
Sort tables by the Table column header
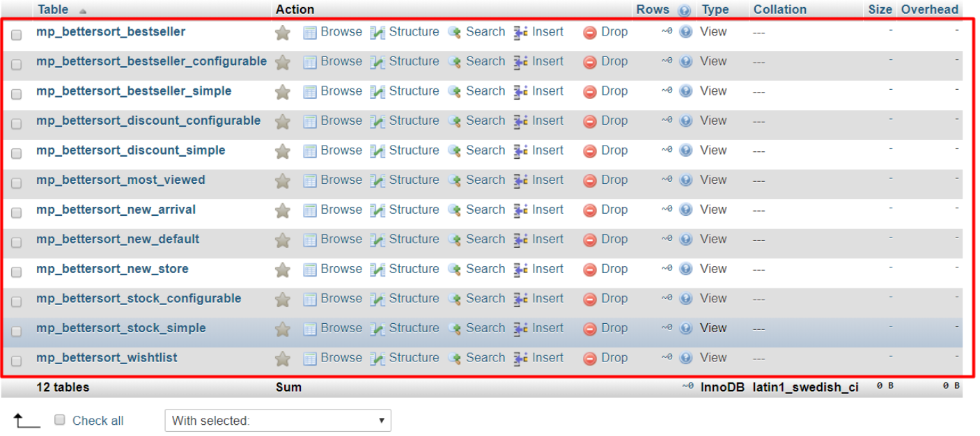[53, 10]
